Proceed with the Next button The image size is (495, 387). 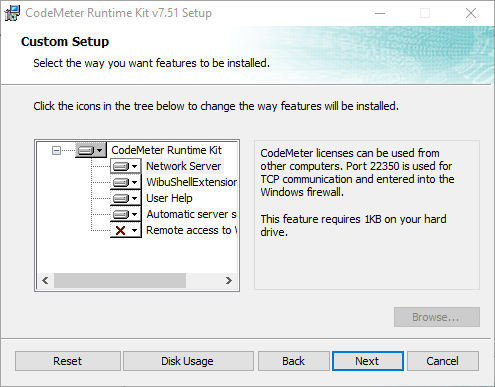click(368, 361)
